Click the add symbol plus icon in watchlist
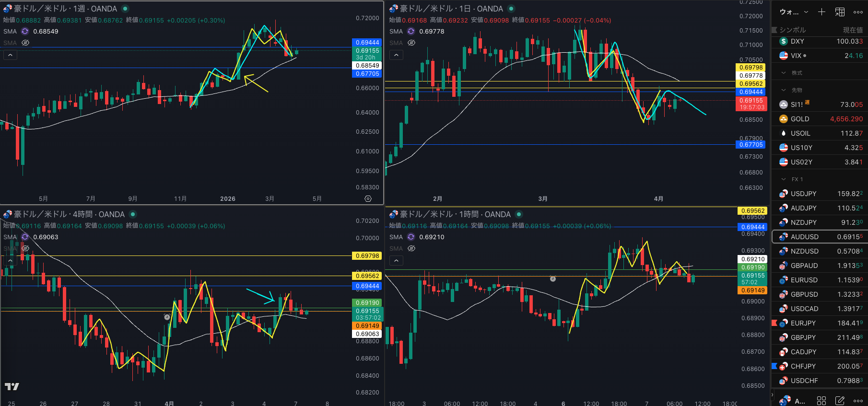Viewport: 868px width, 406px height. [x=821, y=12]
